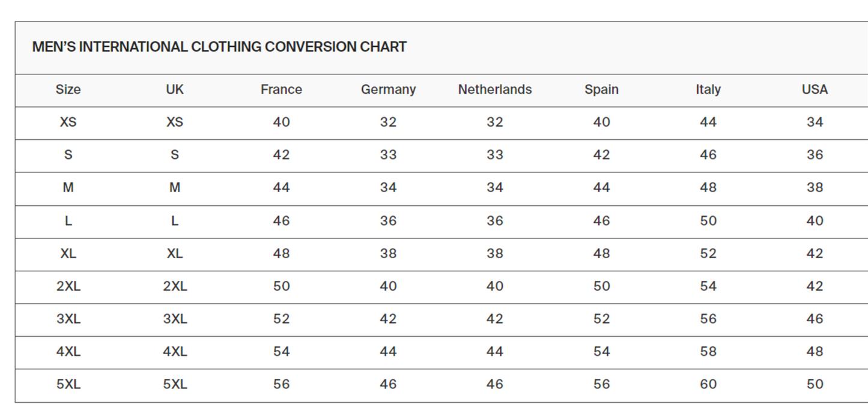Select Italy value 46 in S row
The height and width of the screenshot is (413, 868).
point(708,155)
